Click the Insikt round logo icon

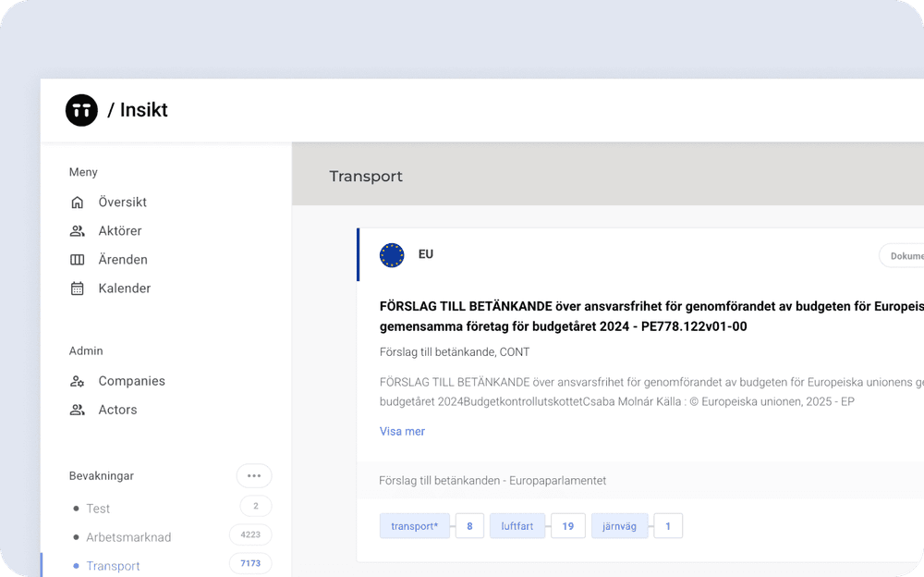point(81,111)
